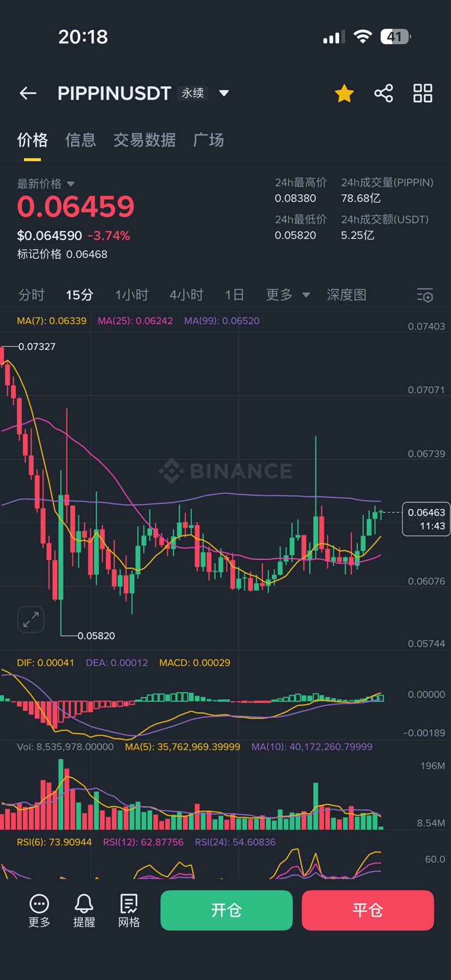
Task: Expand the 最新价格 price type dropdown
Action: tap(71, 184)
